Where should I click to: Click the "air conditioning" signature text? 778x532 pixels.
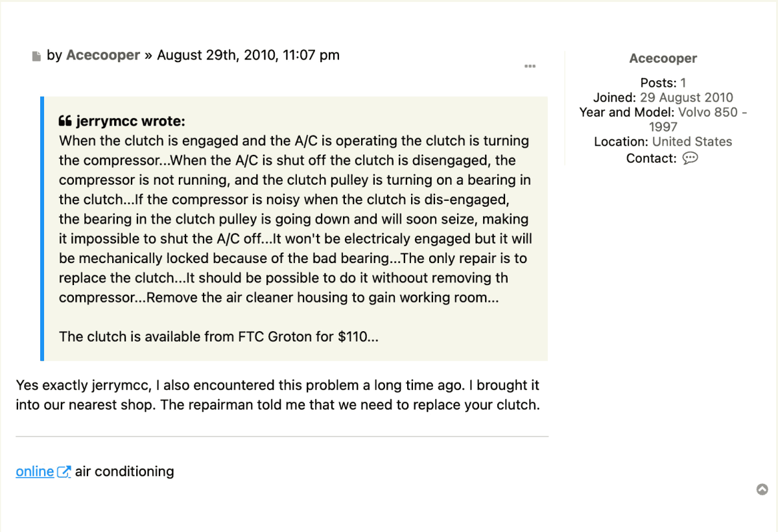(124, 472)
